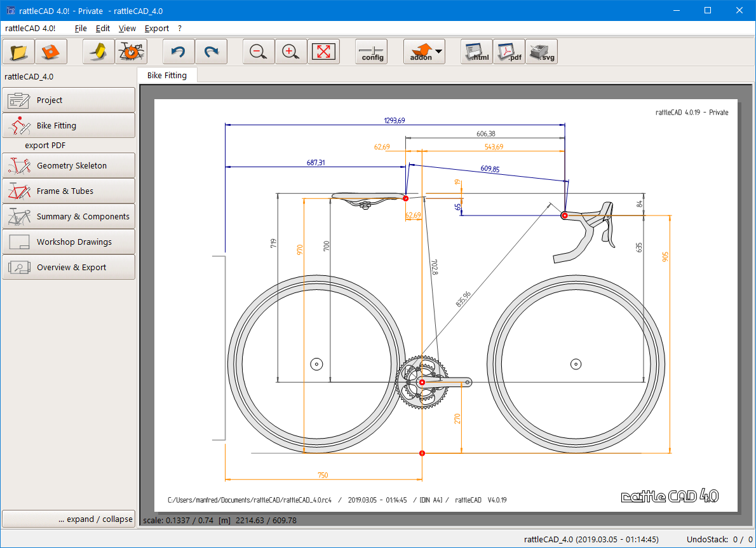Click the file path text under the drawing

pos(250,500)
